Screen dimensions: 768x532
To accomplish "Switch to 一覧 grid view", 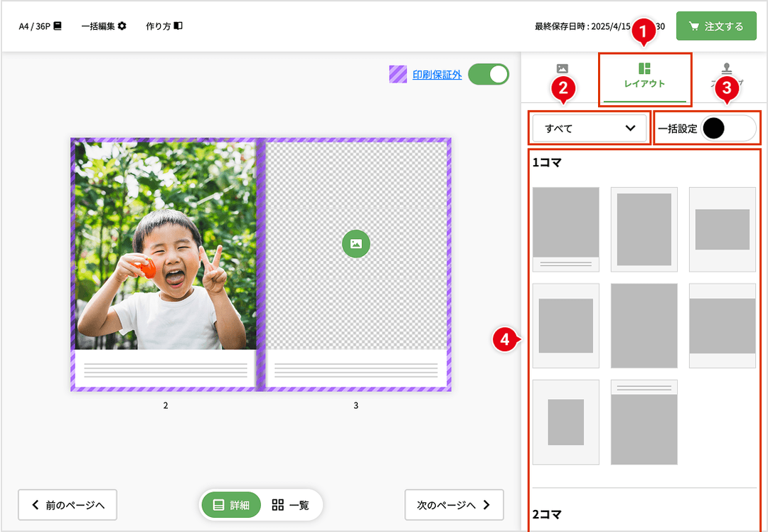I will click(x=291, y=505).
